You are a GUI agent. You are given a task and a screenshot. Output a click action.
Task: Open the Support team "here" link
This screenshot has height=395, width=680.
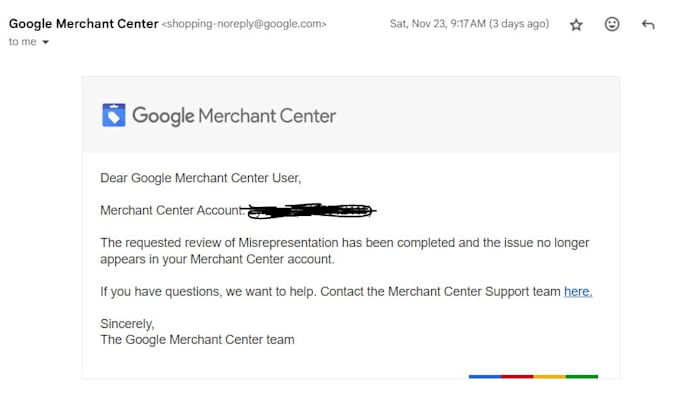click(578, 291)
